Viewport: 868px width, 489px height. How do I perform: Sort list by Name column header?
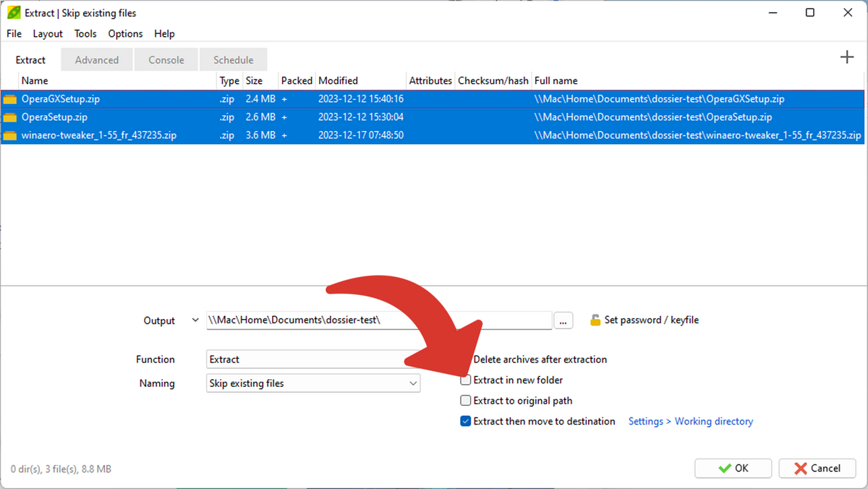click(118, 81)
